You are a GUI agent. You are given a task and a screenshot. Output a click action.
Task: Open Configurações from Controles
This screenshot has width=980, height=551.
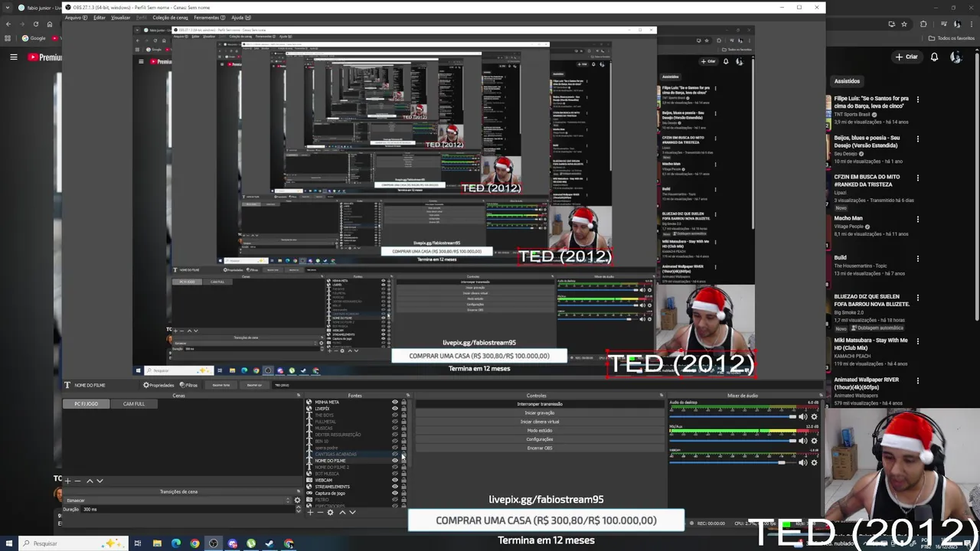click(x=539, y=439)
